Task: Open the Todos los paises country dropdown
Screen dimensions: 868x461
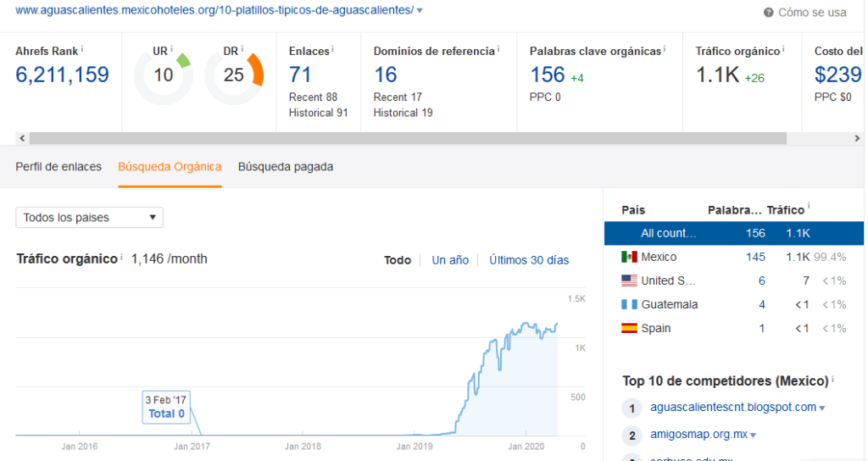Action: tap(89, 218)
